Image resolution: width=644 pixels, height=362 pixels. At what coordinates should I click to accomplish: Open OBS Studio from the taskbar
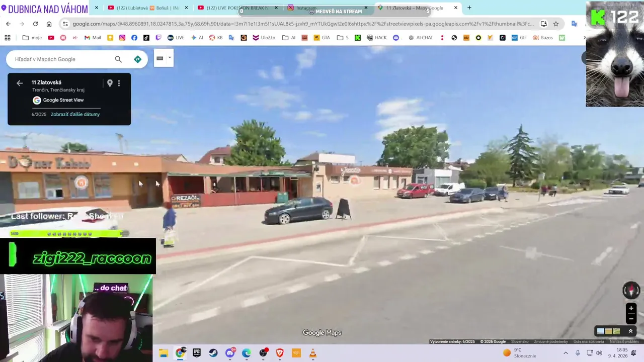tap(263, 353)
